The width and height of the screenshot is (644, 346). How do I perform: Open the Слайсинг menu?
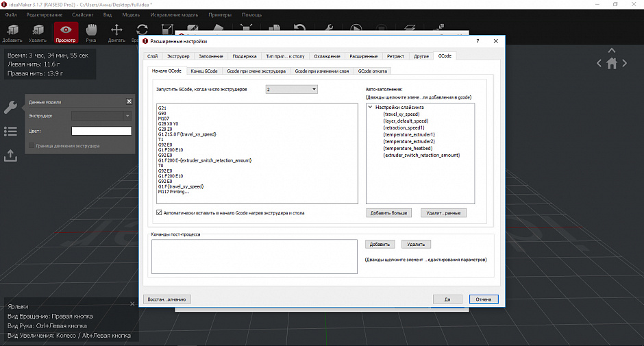coord(82,15)
